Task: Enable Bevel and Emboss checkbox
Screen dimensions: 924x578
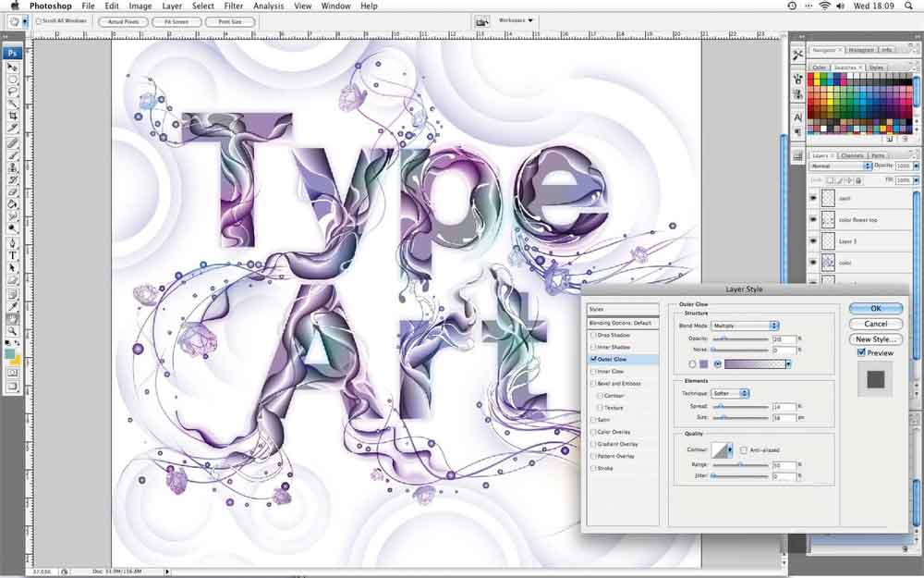Action: click(x=593, y=384)
